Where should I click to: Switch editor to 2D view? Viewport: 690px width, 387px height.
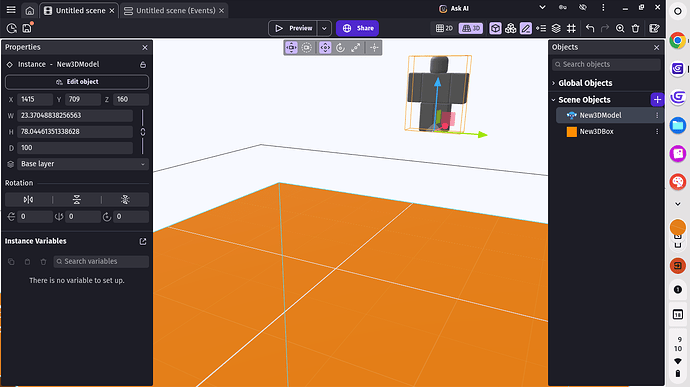pyautogui.click(x=444, y=28)
